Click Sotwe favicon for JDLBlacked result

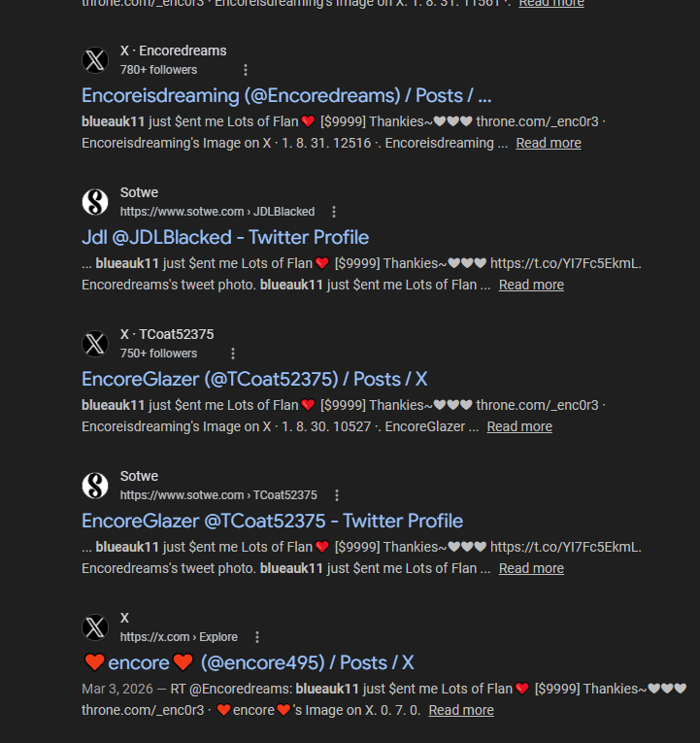95,202
